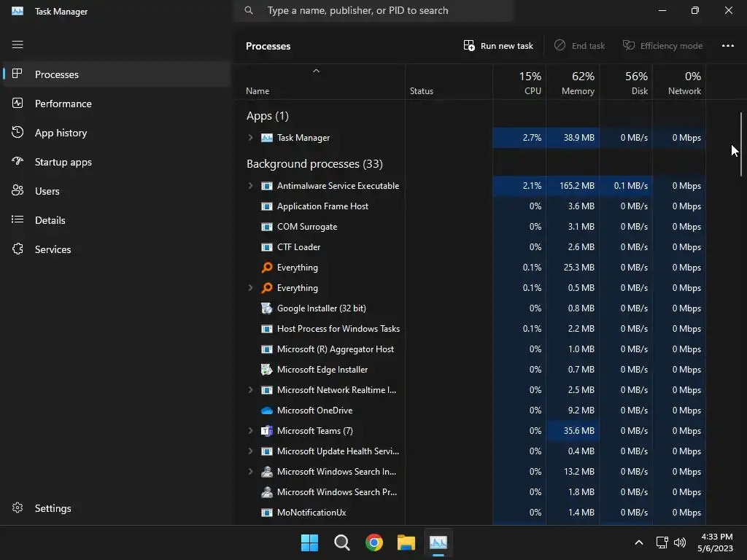Open File Explorer from the taskbar
This screenshot has height=560, width=747.
click(406, 542)
